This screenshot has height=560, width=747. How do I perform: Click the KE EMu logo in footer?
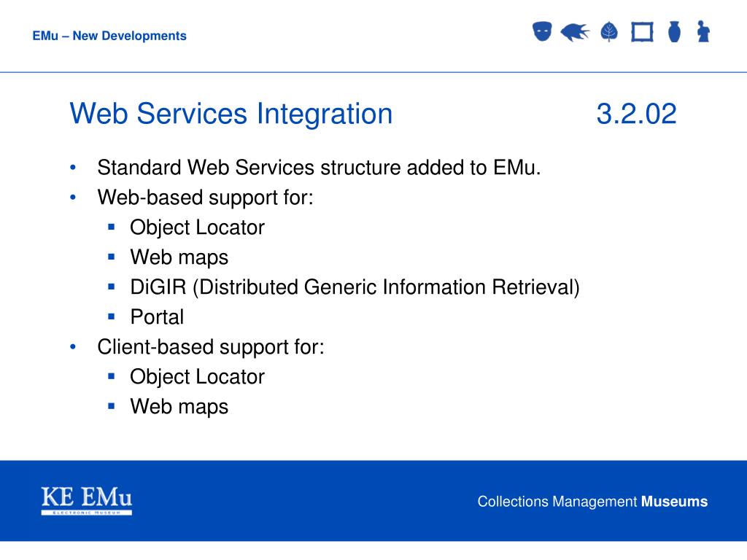[x=87, y=500]
